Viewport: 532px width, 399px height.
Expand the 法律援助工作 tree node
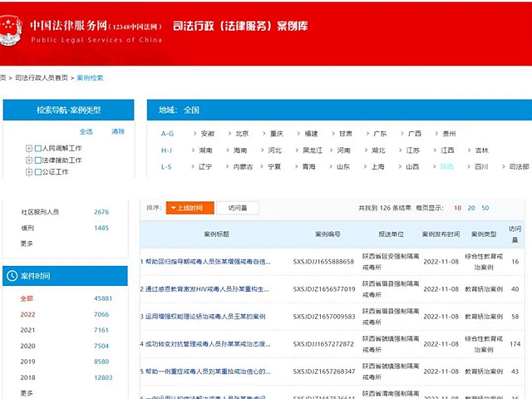pos(29,160)
